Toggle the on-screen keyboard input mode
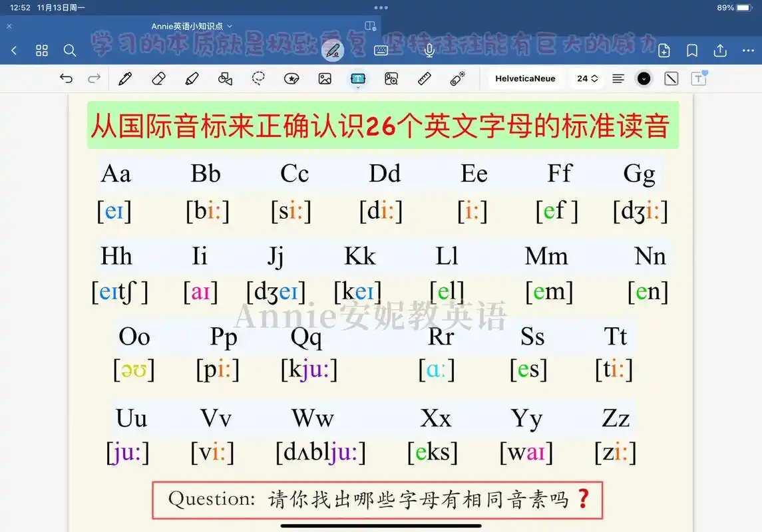The width and height of the screenshot is (762, 532). (x=381, y=50)
